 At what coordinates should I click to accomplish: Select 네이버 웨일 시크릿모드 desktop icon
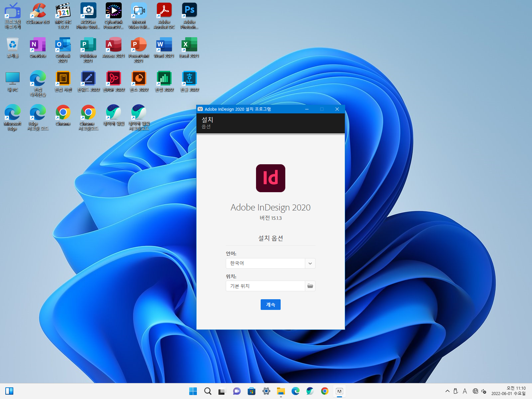[139, 117]
